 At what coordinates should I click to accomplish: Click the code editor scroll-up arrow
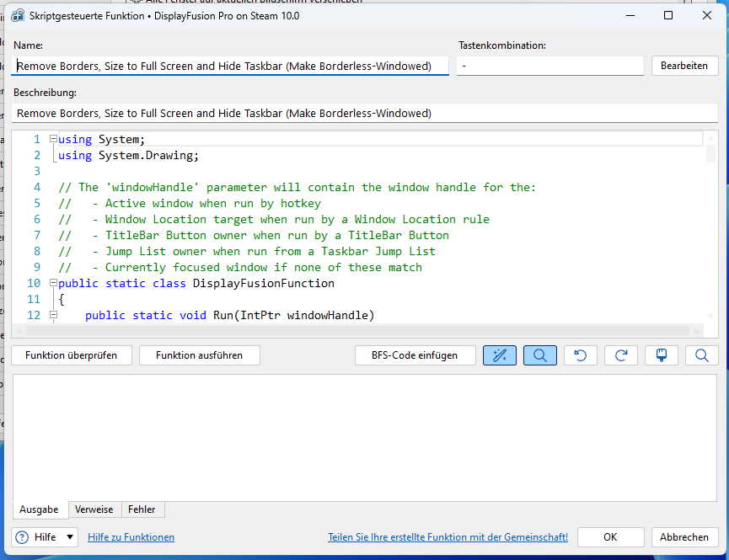[710, 138]
